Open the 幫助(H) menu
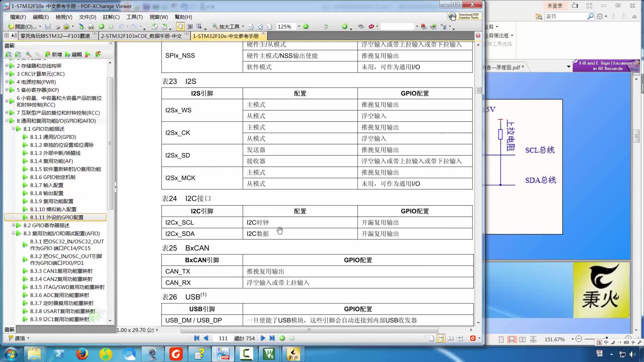Screen dimensions: 644x362 (183, 17)
